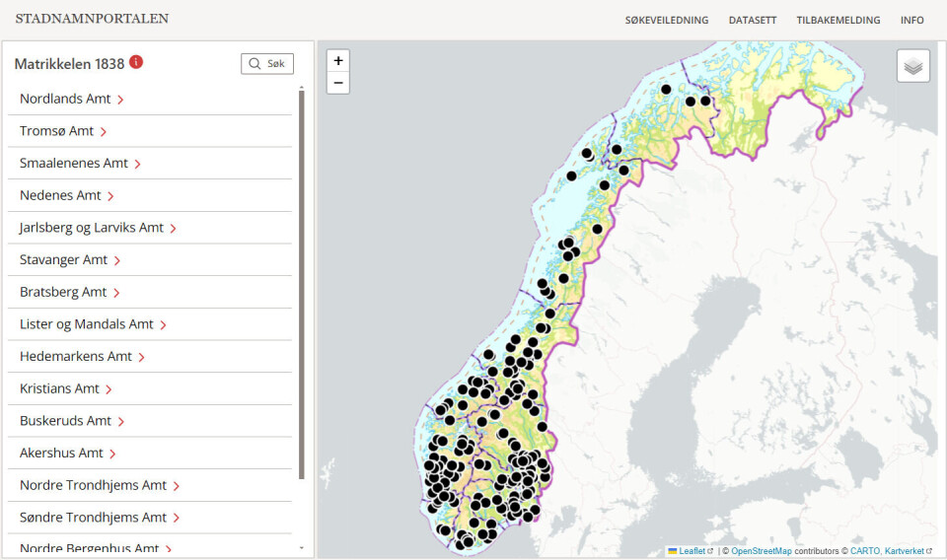Viewport: 947px width, 560px height.
Task: Click the Søk search button
Action: click(267, 63)
